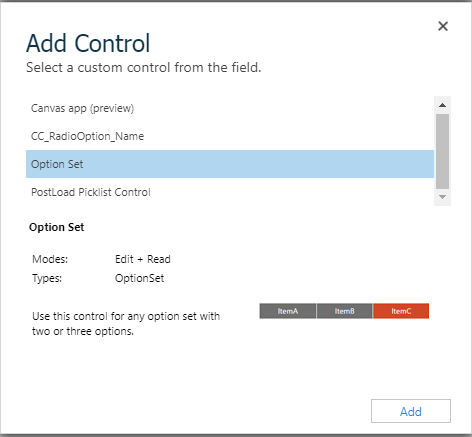472x437 pixels.
Task: Click the bold Option Set details heading
Action: click(57, 227)
